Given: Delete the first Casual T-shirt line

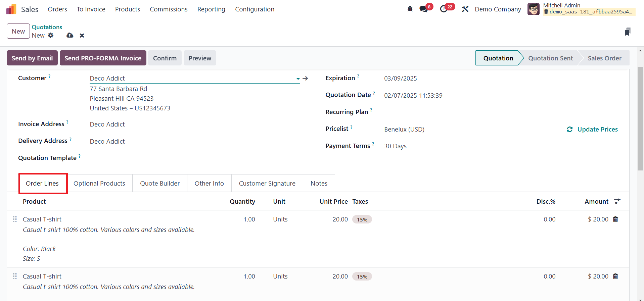Looking at the screenshot, I should (615, 219).
